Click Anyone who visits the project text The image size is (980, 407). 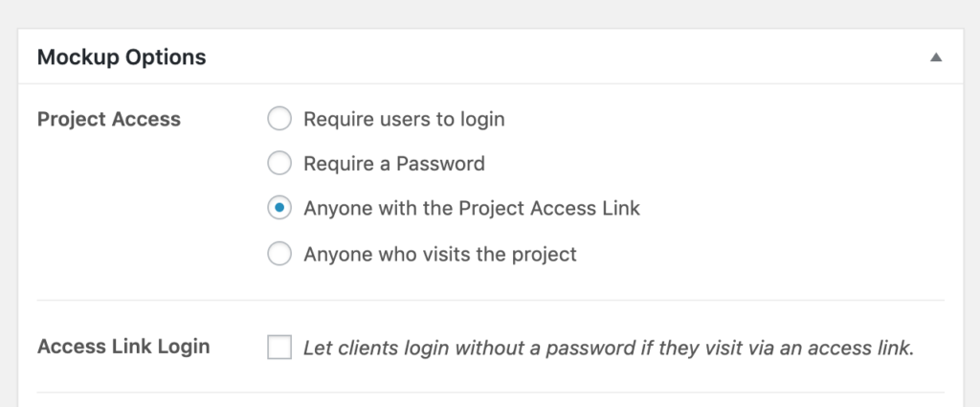pyautogui.click(x=440, y=254)
